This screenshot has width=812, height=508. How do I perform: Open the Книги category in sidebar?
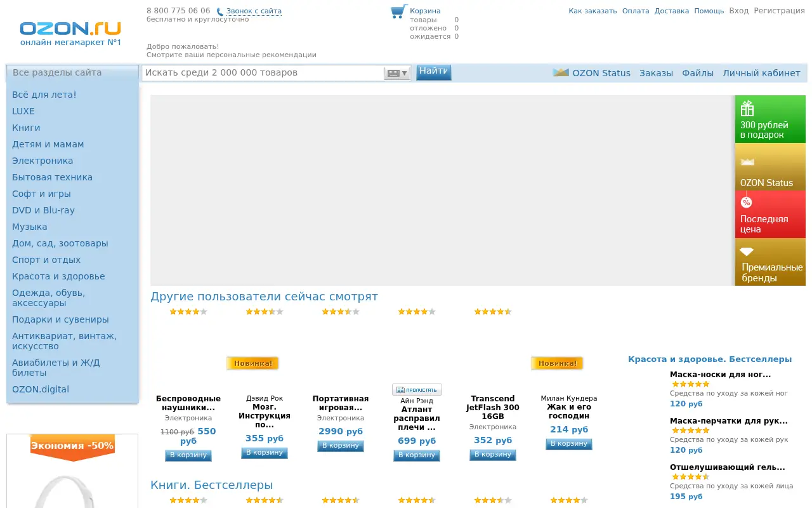(26, 128)
